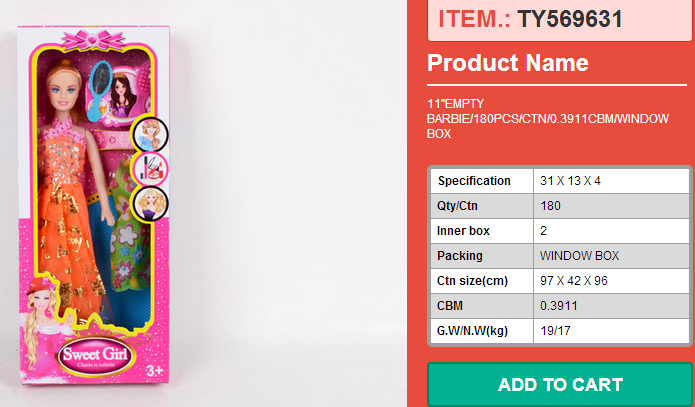This screenshot has height=407, width=695.
Task: Click the CBM value 0.3911
Action: click(557, 305)
